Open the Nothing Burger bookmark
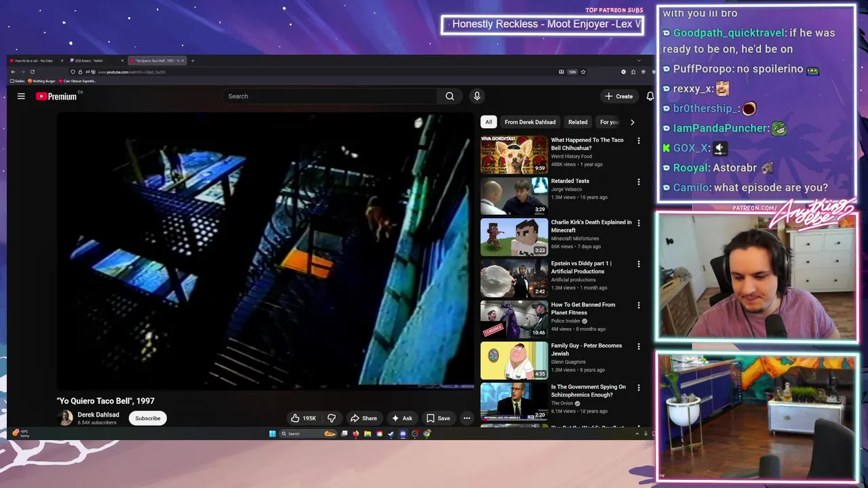 click(x=41, y=81)
